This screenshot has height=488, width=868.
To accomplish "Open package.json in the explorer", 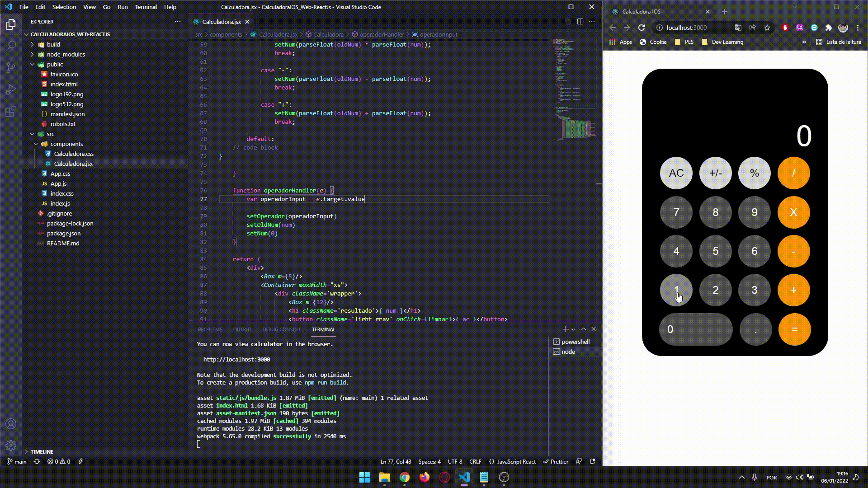I will pyautogui.click(x=64, y=233).
